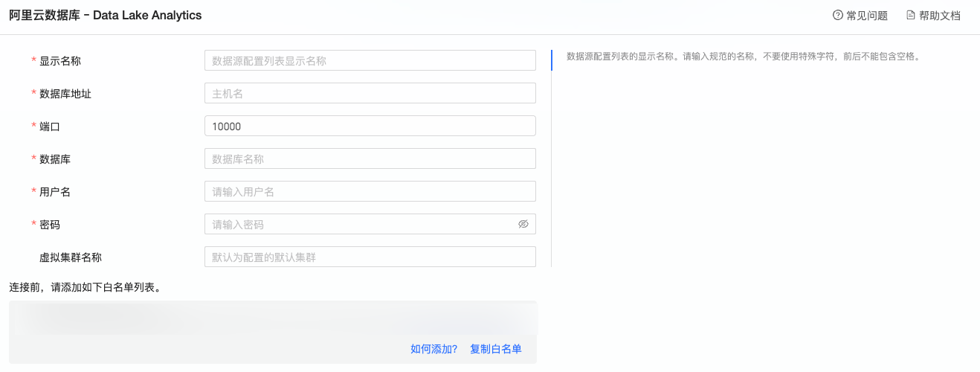Click 复制白名单 to copy whitelist

click(x=496, y=349)
